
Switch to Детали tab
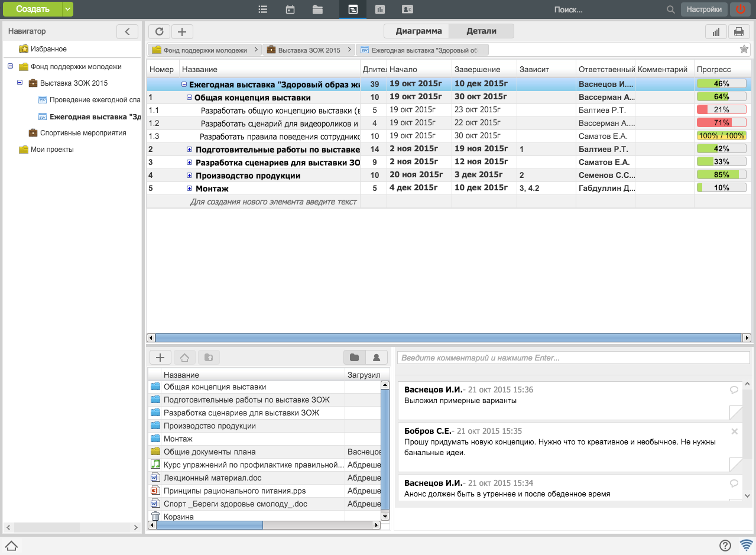pos(481,31)
